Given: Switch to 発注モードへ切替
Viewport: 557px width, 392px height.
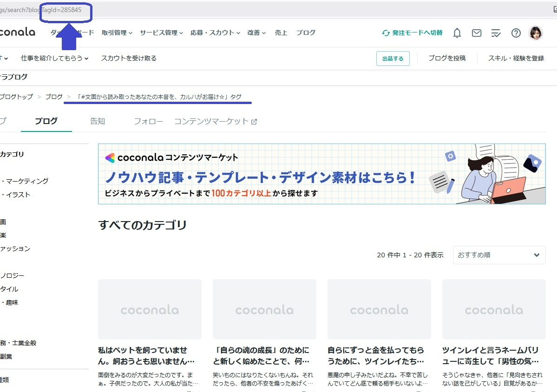Looking at the screenshot, I should click(x=412, y=33).
